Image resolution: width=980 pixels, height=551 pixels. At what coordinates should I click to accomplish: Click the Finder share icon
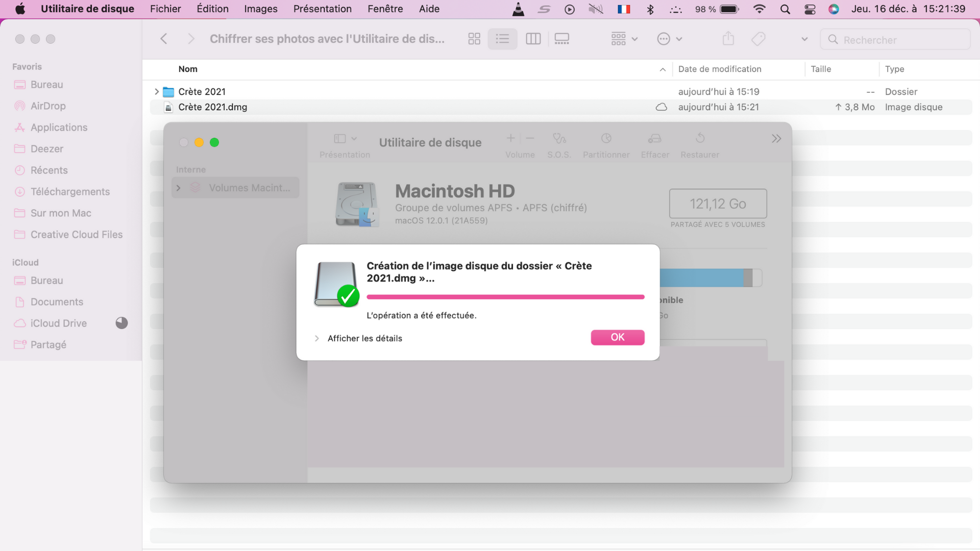click(x=728, y=39)
